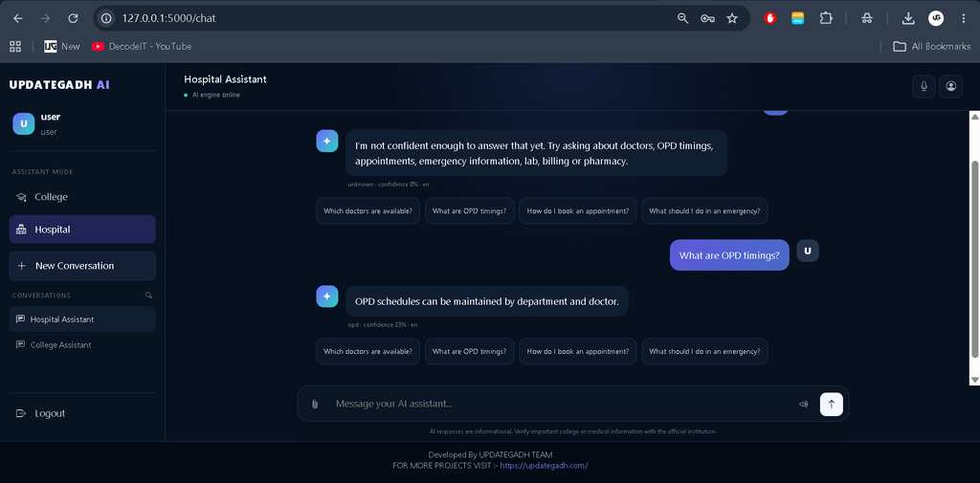The image size is (980, 483).
Task: Open the All Bookmarks folder
Action: pyautogui.click(x=932, y=46)
